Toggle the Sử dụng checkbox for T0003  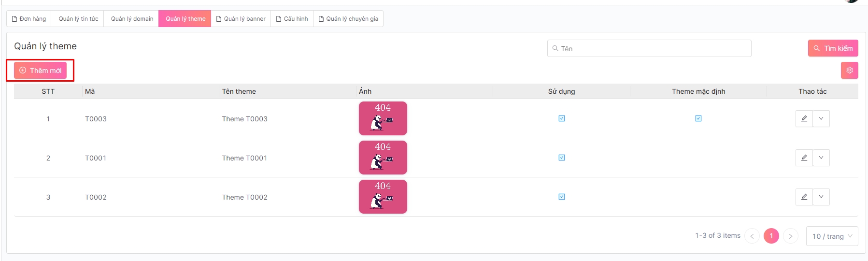[562, 118]
